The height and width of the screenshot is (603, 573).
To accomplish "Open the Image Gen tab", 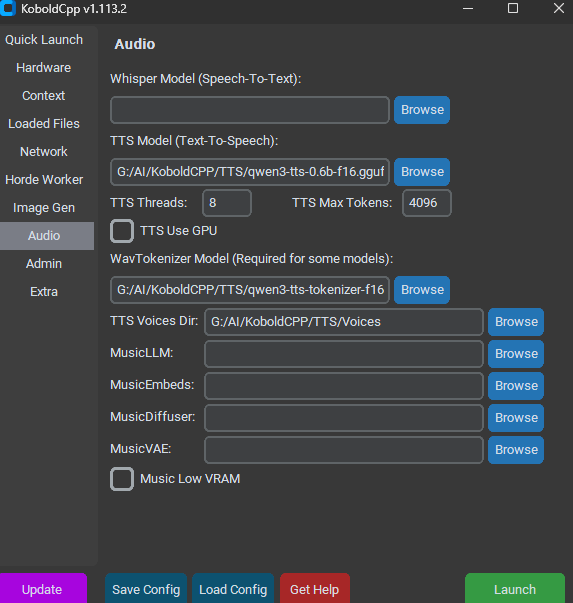I will (x=44, y=208).
